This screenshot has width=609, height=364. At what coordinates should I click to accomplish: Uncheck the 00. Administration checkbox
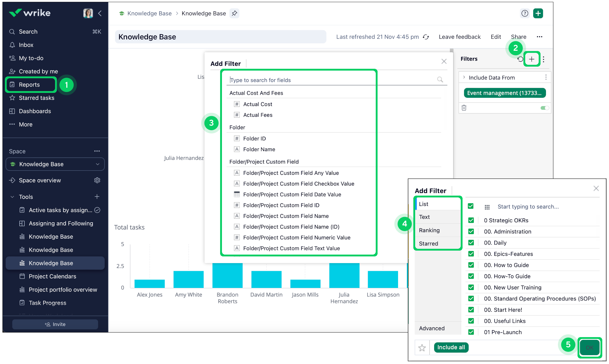click(471, 232)
